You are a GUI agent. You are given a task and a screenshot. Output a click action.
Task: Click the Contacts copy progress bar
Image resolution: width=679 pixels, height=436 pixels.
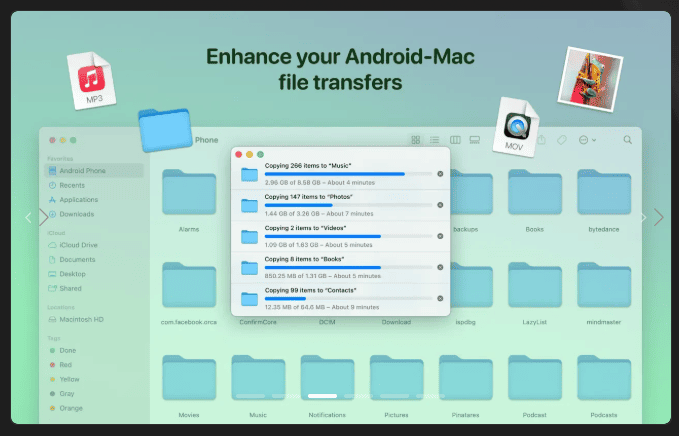[348, 299]
